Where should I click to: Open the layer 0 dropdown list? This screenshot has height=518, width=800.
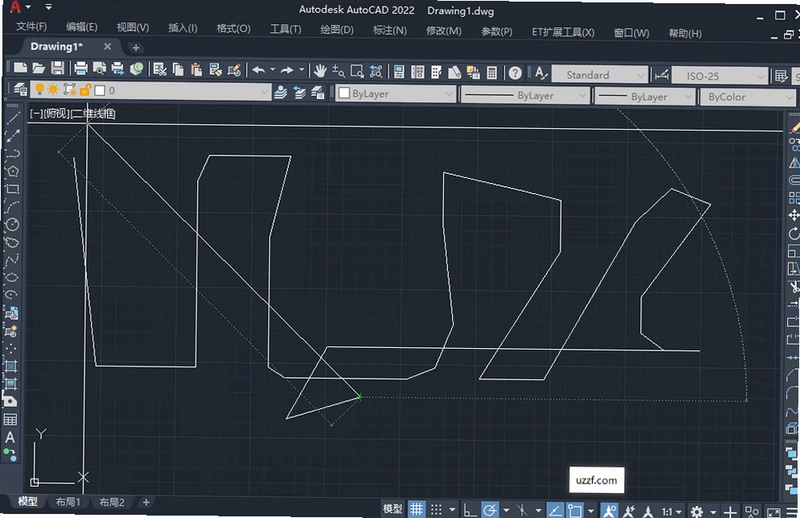tap(264, 92)
